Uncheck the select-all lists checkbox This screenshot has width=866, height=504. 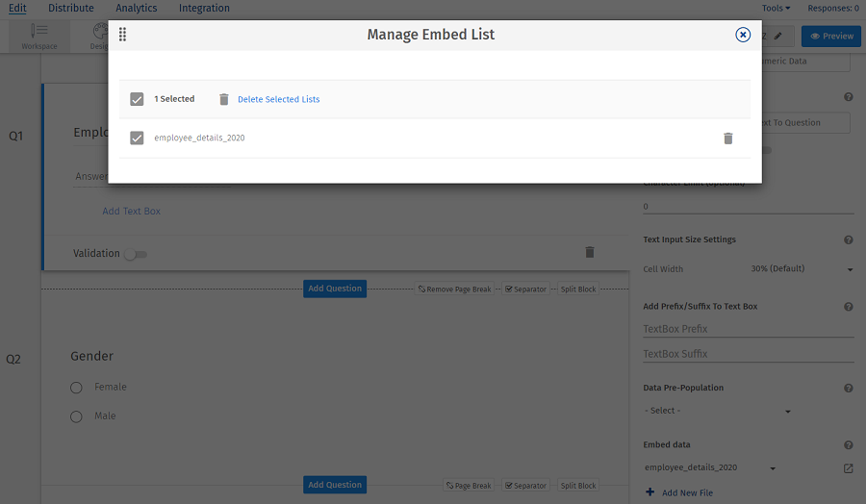pos(137,99)
